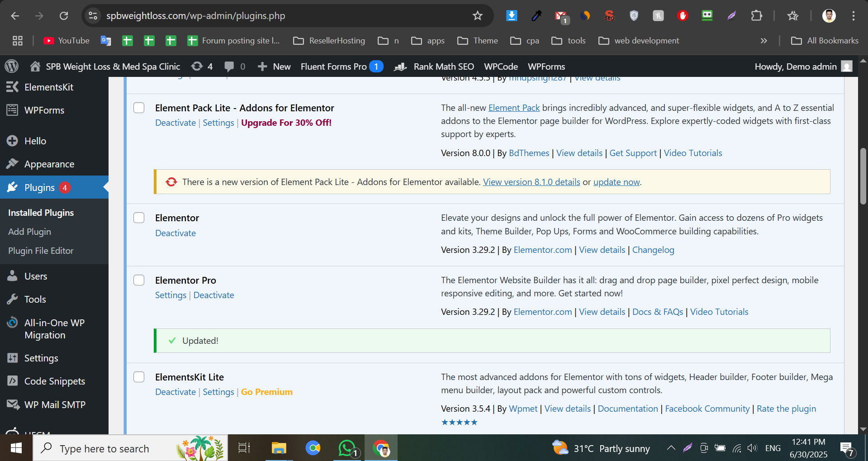Viewport: 868px width, 461px height.
Task: Open the cpa bookmark folder
Action: point(525,41)
